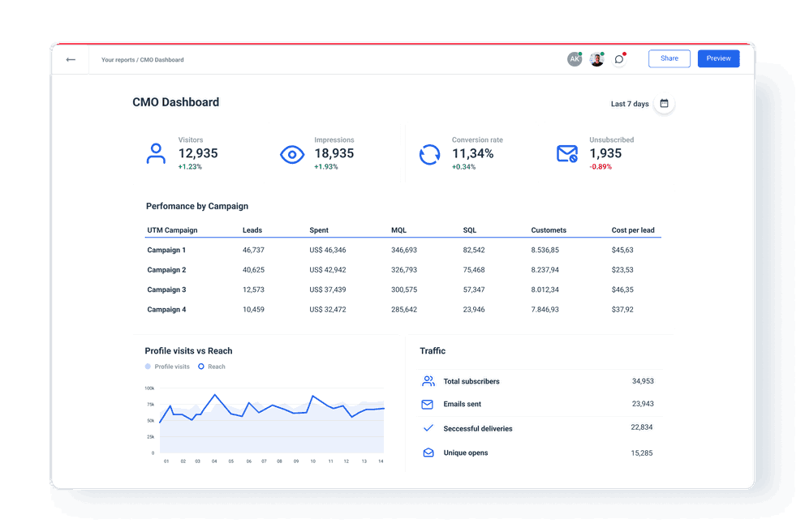Toggle the Reach legend indicator
The image size is (805, 532).
(201, 367)
